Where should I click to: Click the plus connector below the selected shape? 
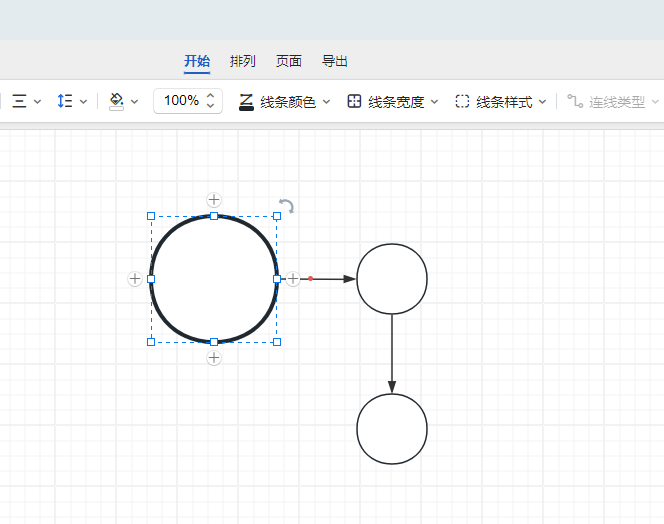click(214, 358)
